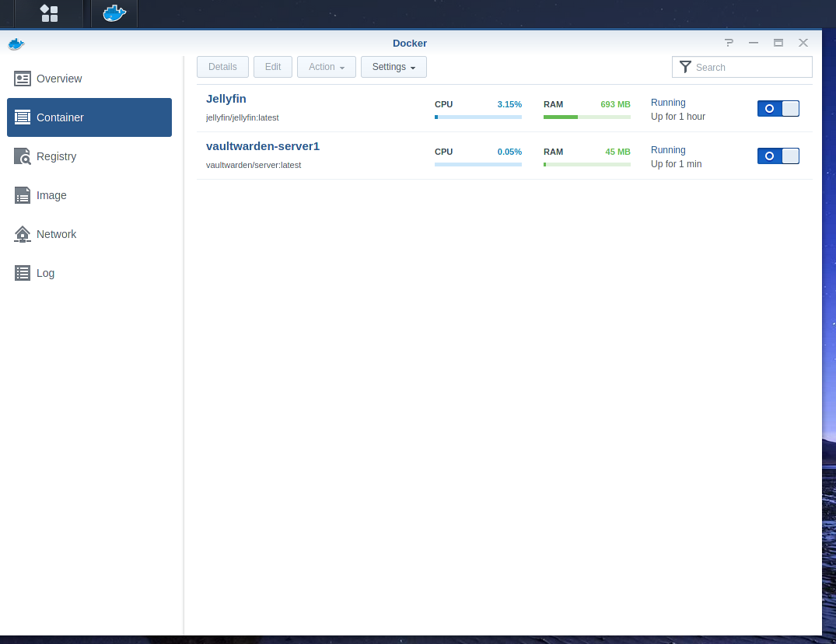This screenshot has height=644, width=836.
Task: Click vaultwarden-server1 CPU usage bar
Action: [x=477, y=164]
